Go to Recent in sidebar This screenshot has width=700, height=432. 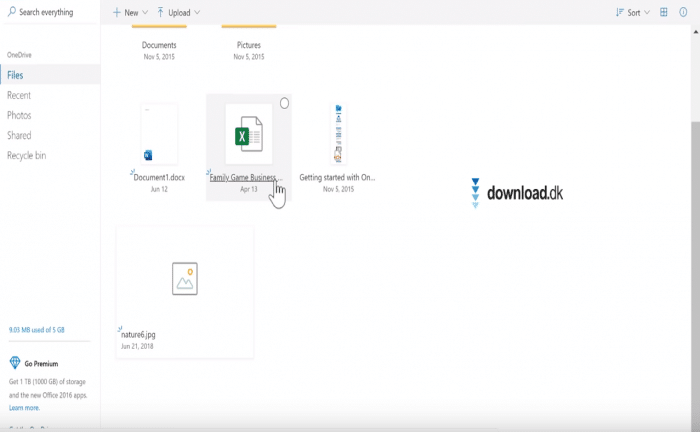(19, 95)
